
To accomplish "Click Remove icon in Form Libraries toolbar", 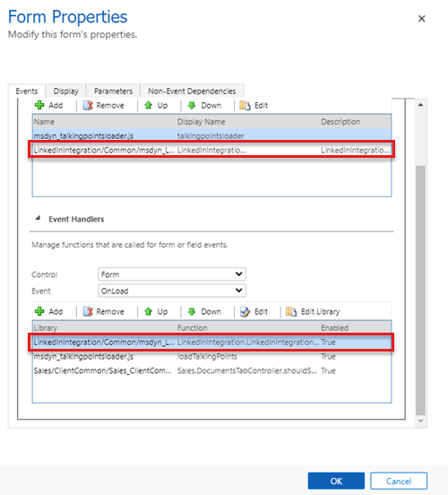I will (x=88, y=105).
